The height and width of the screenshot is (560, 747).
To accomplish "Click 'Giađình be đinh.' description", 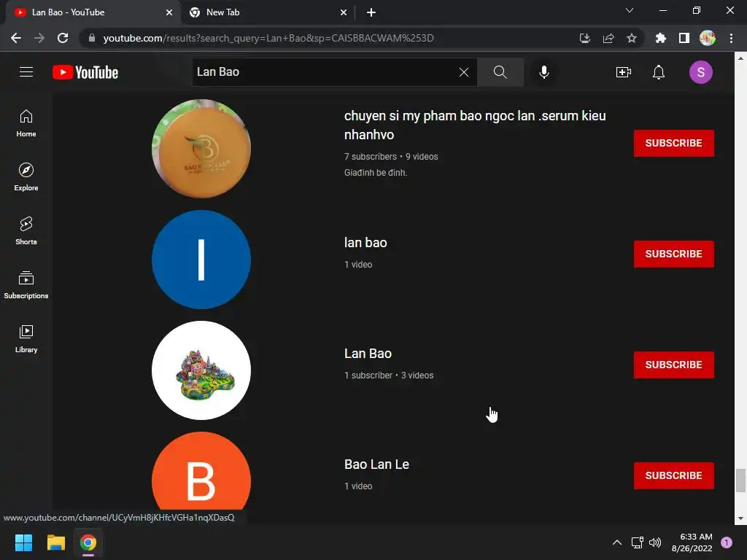I will point(376,173).
